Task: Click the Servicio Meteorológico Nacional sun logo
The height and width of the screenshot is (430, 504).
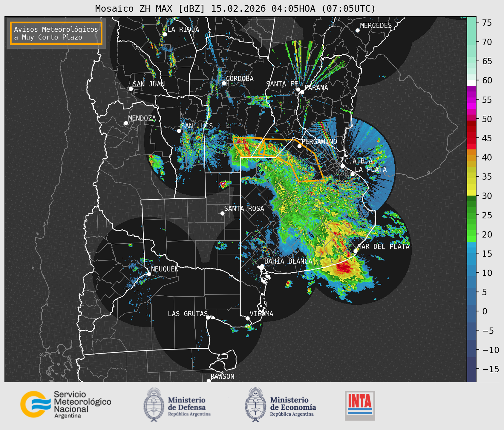Action: coord(35,404)
